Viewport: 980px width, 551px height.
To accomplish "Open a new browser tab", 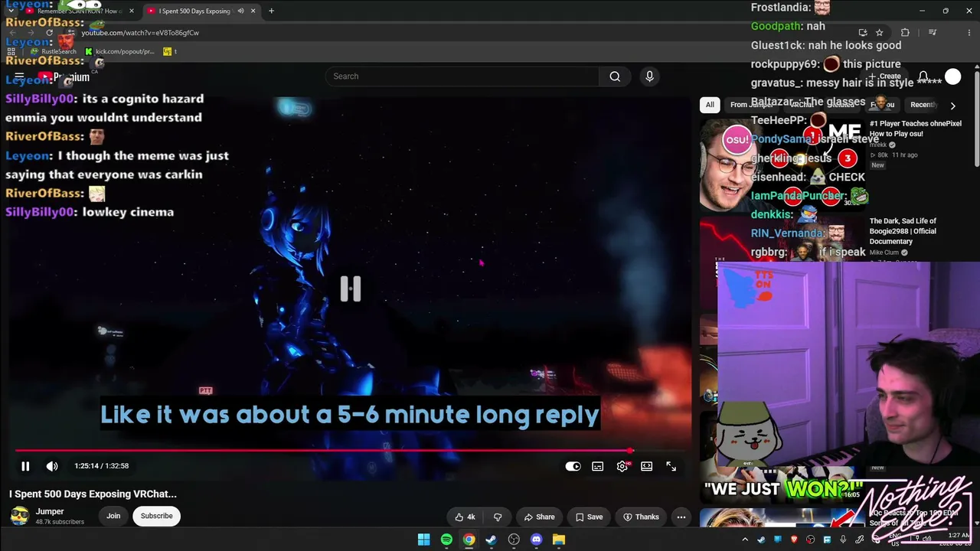I will tap(271, 11).
